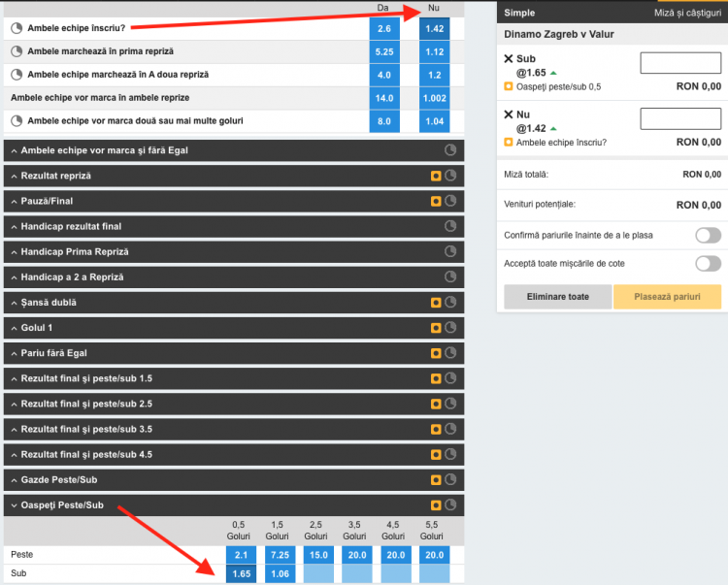Click the pie icon on Handicap Prima Repriză
728x585 pixels.
pyautogui.click(x=450, y=251)
